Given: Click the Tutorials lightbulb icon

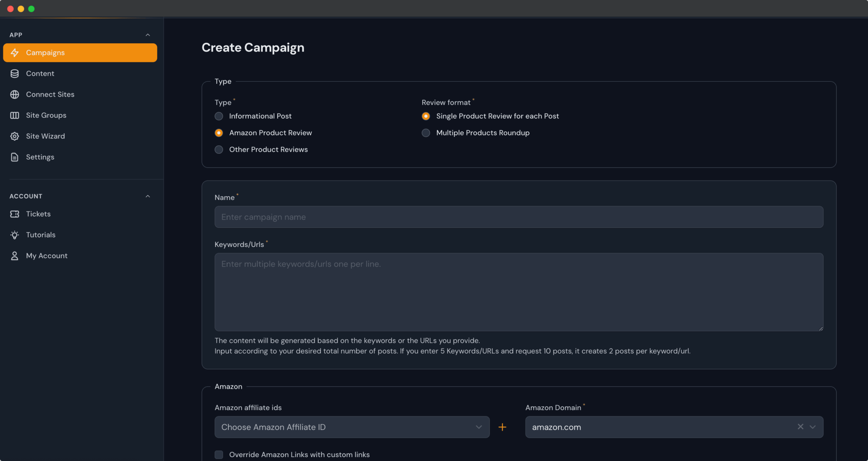Looking at the screenshot, I should click(x=15, y=235).
